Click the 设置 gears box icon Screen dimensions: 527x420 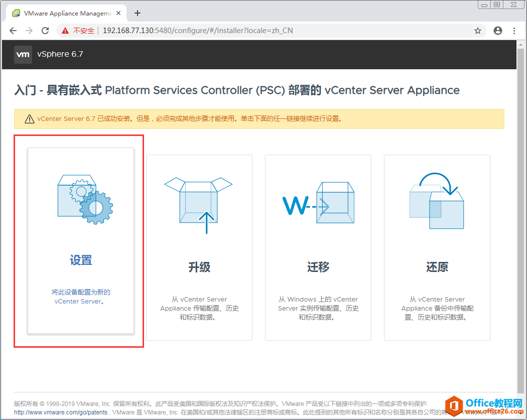(x=85, y=199)
